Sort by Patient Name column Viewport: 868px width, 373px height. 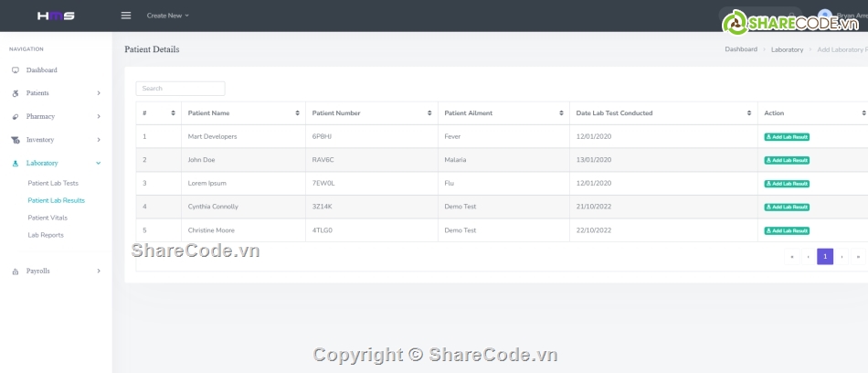click(243, 113)
